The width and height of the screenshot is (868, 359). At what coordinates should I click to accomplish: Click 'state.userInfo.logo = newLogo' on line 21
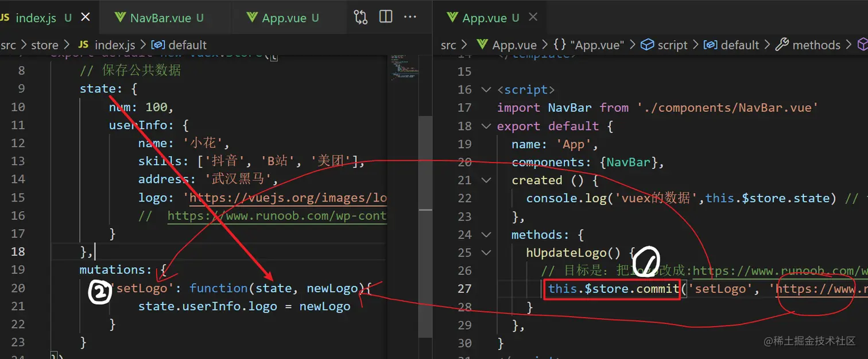[x=244, y=306]
